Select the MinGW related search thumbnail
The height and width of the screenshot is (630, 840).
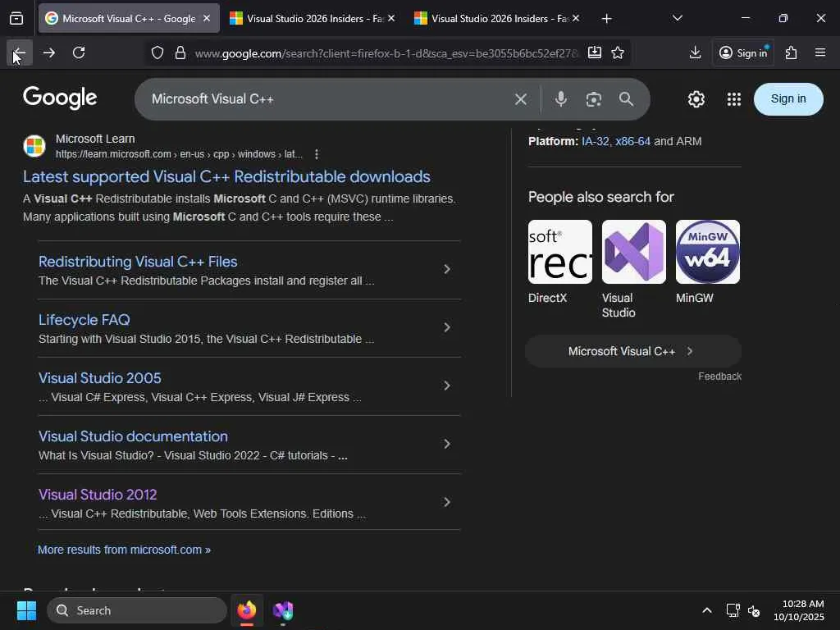click(x=707, y=252)
